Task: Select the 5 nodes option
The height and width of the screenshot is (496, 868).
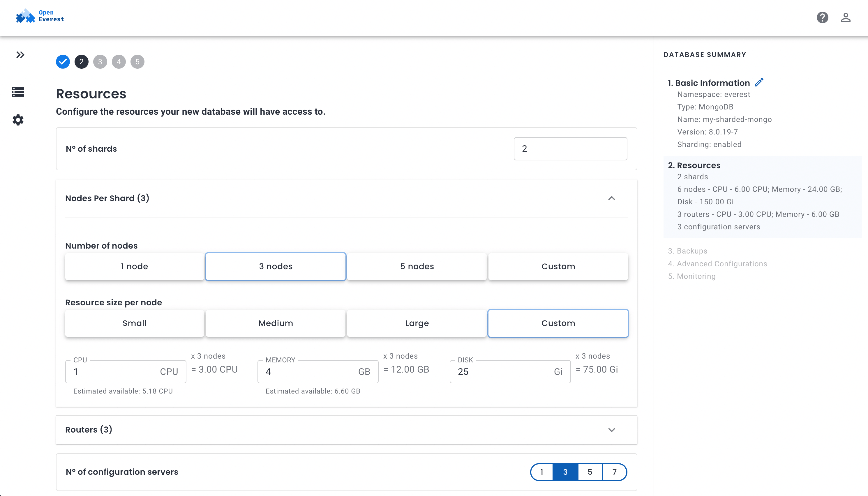Action: (x=417, y=266)
